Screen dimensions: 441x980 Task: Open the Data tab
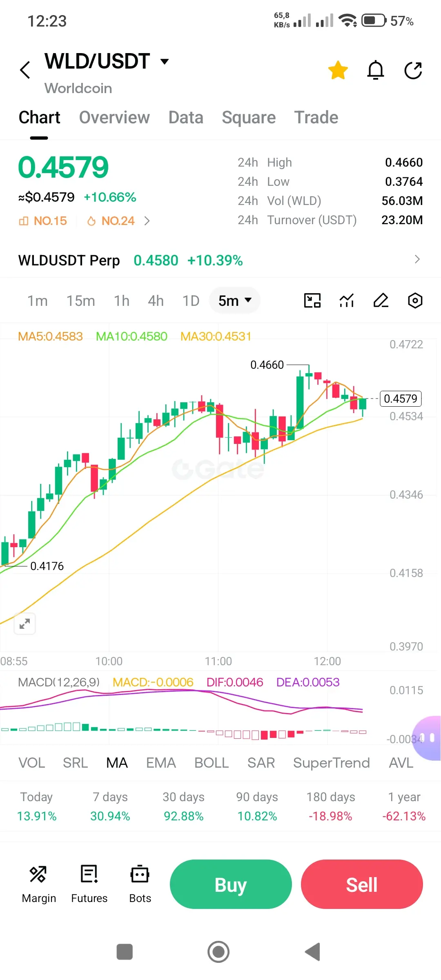click(186, 118)
